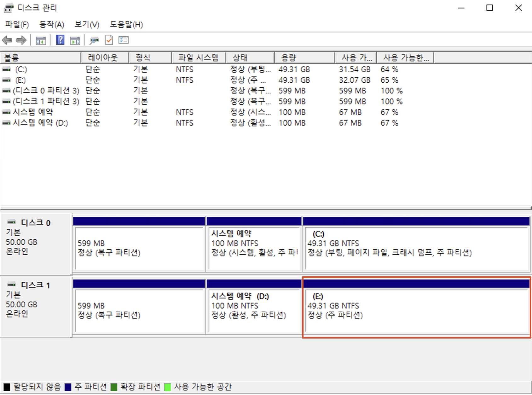Click the drive icon of the (E:) volume row
This screenshot has height=395, width=532.
point(6,80)
